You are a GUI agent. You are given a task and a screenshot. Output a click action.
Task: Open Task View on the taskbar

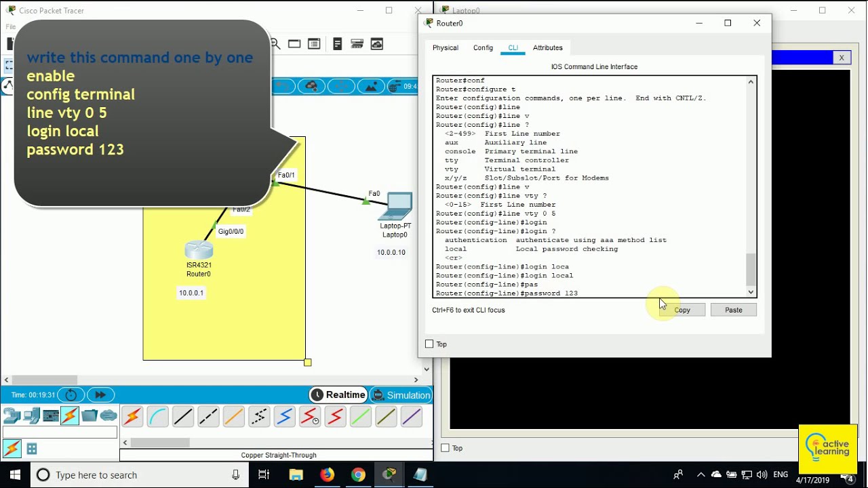pyautogui.click(x=264, y=475)
